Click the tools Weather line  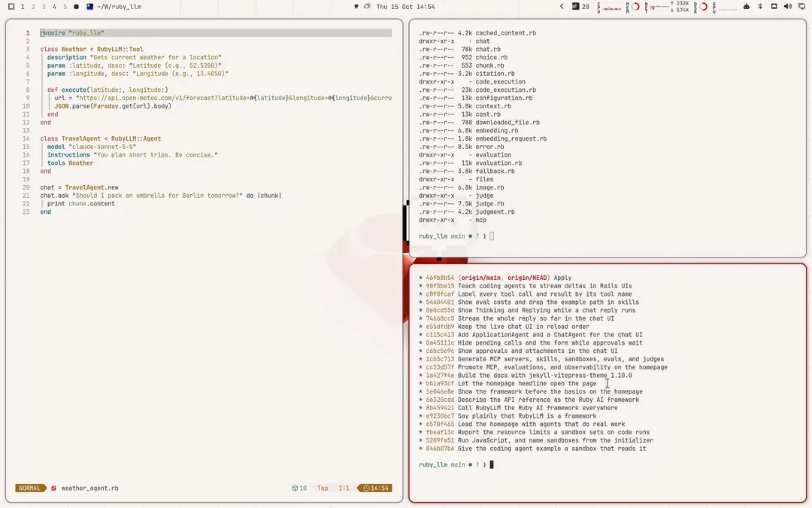[71, 163]
